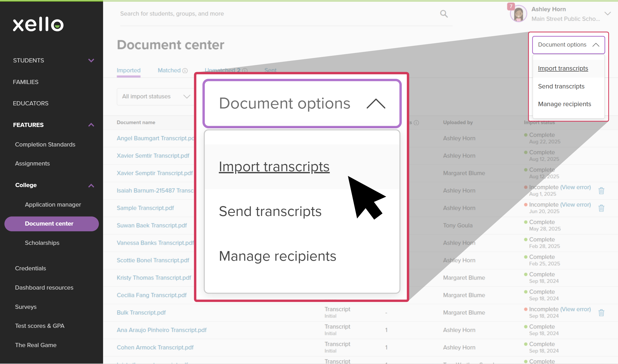
Task: Collapse the Features sidebar section
Action: (x=91, y=125)
